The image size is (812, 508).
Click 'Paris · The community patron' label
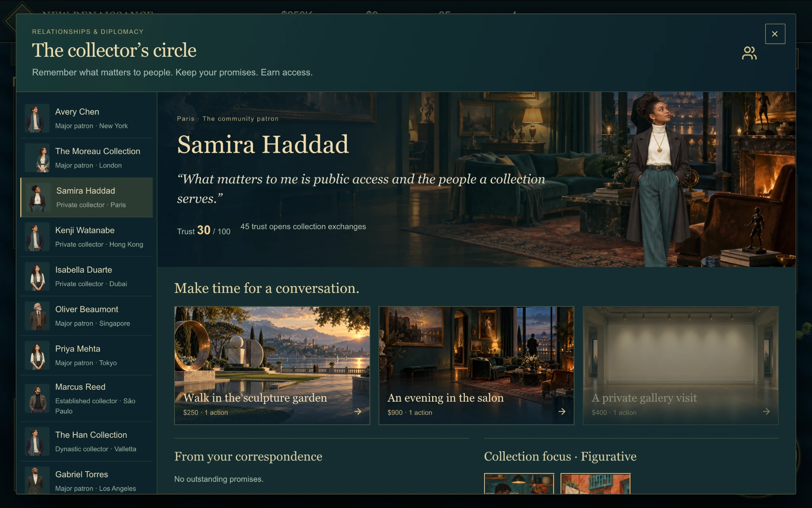[228, 119]
